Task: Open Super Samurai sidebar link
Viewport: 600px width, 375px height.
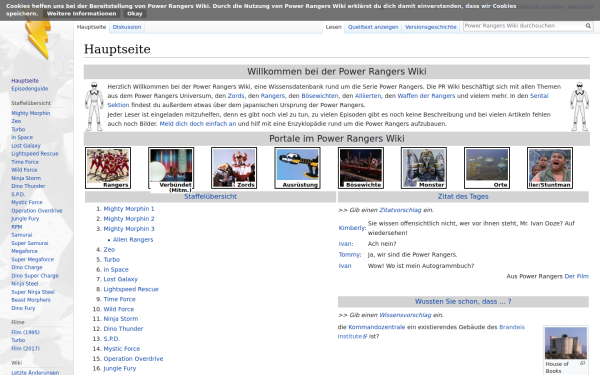Action: (x=30, y=243)
